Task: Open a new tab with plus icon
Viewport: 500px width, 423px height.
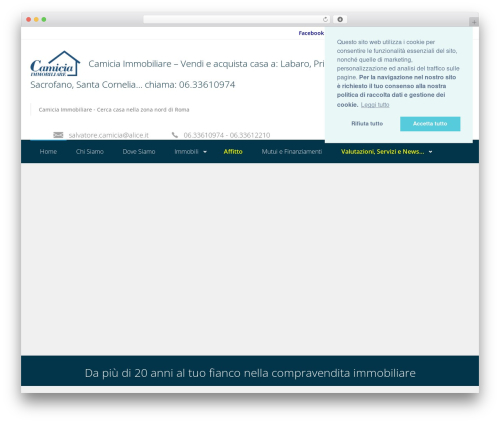Action: 474,22
